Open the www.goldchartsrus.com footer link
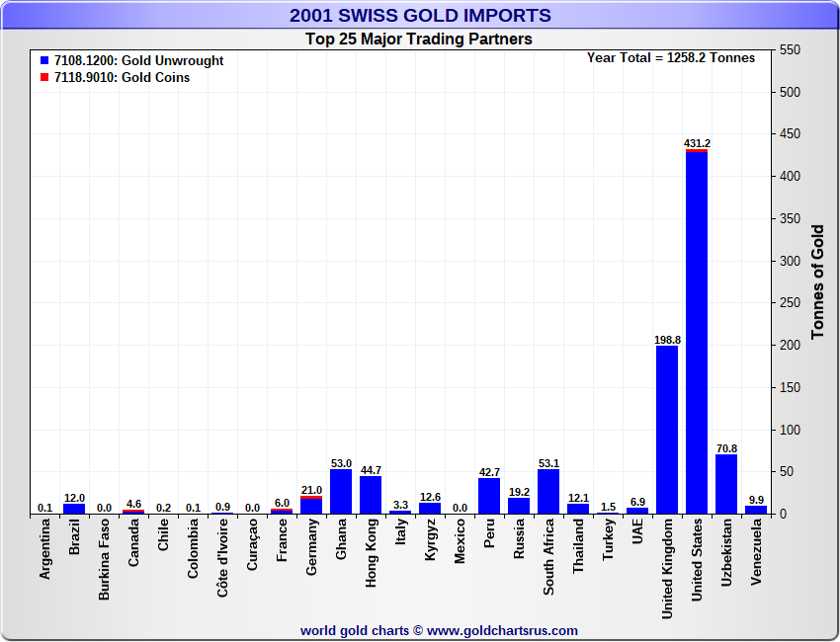This screenshot has width=840, height=642. [502, 630]
